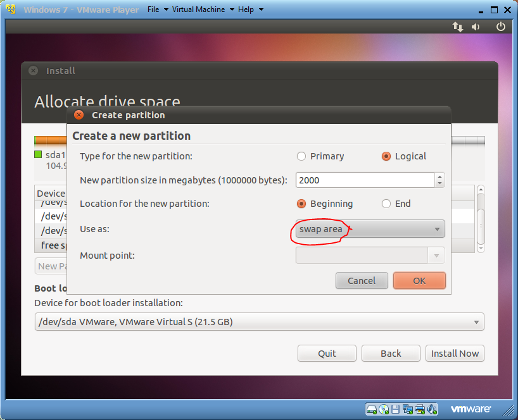This screenshot has width=518, height=420.
Task: Open the Virtual Machine menu dropdown arrow
Action: [232, 9]
